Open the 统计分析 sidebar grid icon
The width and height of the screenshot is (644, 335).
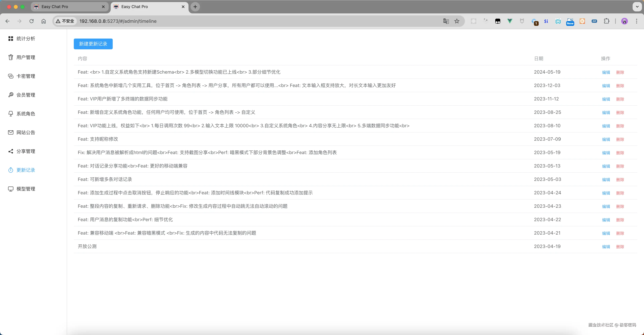tap(11, 39)
